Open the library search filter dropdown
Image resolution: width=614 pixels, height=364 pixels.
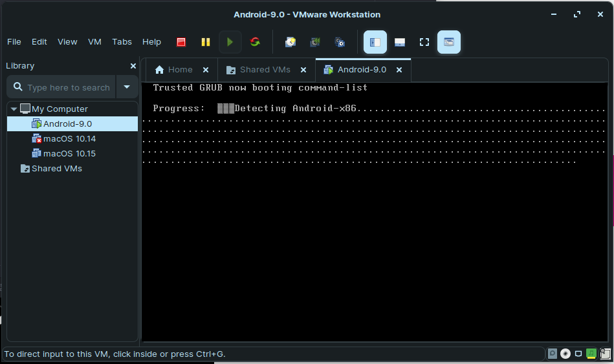(x=127, y=87)
